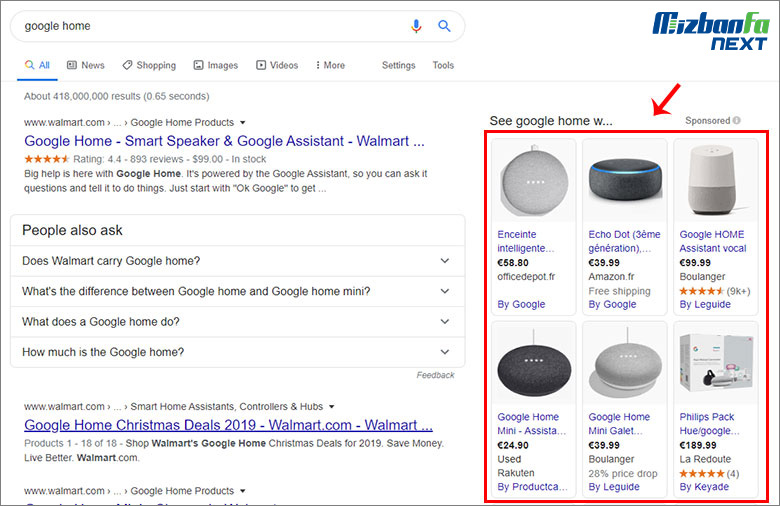Open dropdown arrow beside Google Home Products breadcrumb
The image size is (780, 506).
click(x=243, y=123)
